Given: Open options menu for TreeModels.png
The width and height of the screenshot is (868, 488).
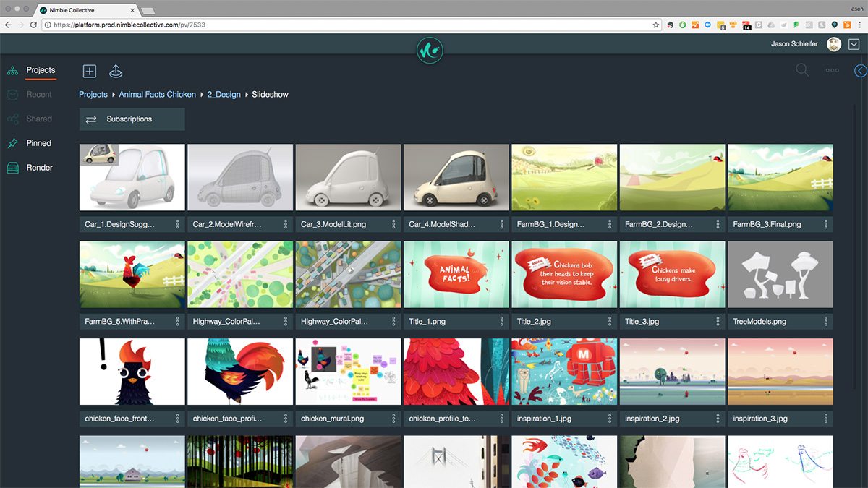Looking at the screenshot, I should click(x=826, y=321).
